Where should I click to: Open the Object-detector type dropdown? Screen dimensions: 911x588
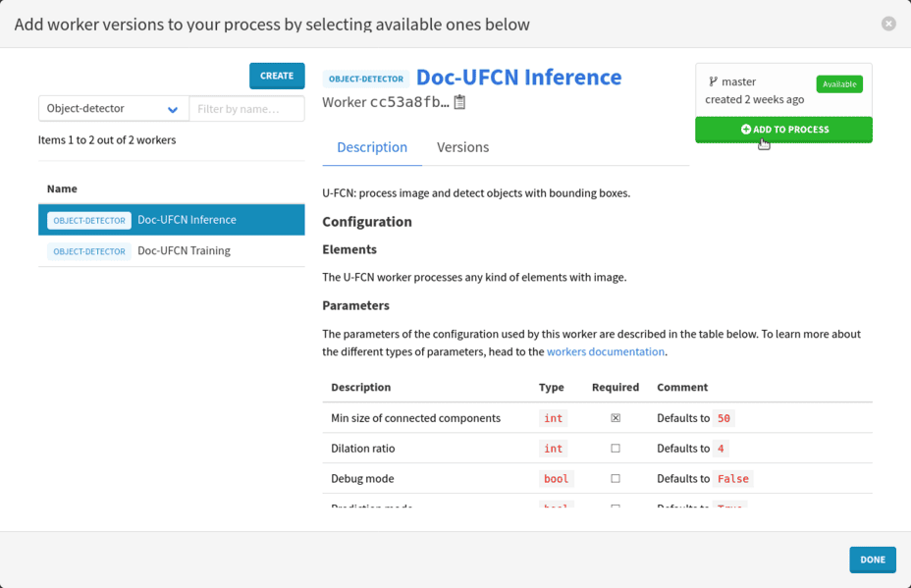pyautogui.click(x=114, y=109)
